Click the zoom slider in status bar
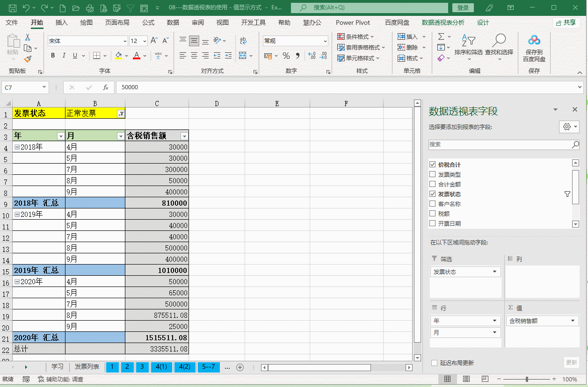The image size is (588, 387). click(527, 379)
